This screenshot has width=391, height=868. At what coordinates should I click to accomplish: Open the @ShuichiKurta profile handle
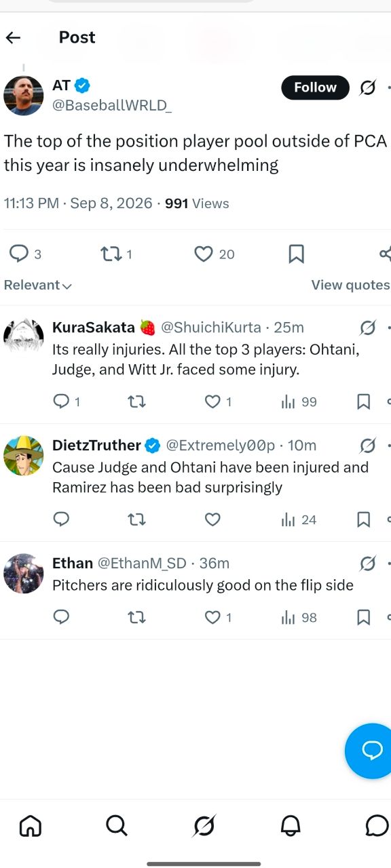pos(210,328)
